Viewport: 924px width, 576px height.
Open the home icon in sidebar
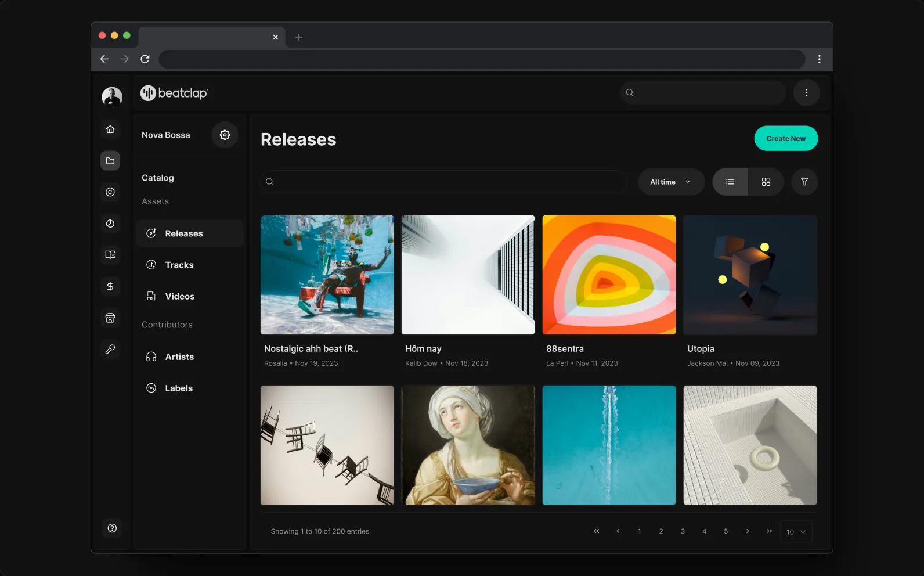coord(110,129)
